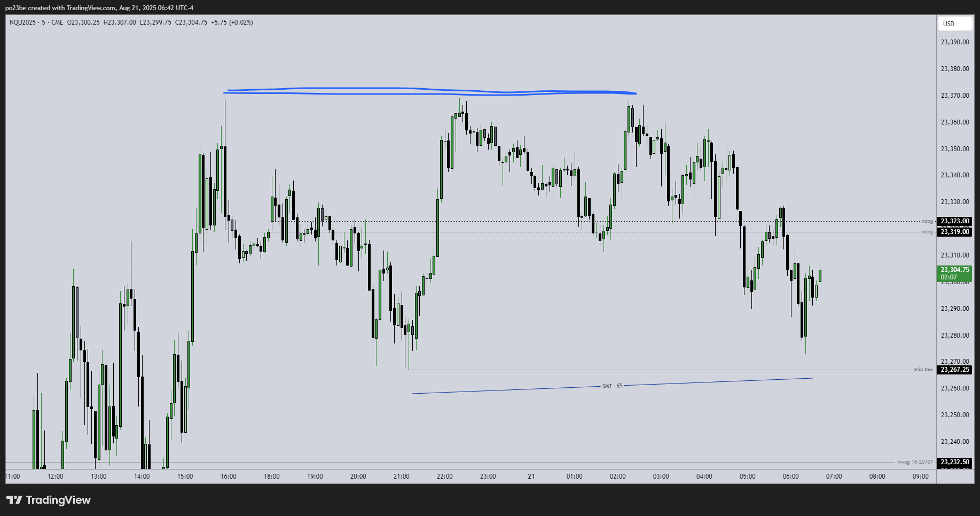
Task: Select the USD currency box
Action: tap(955, 24)
